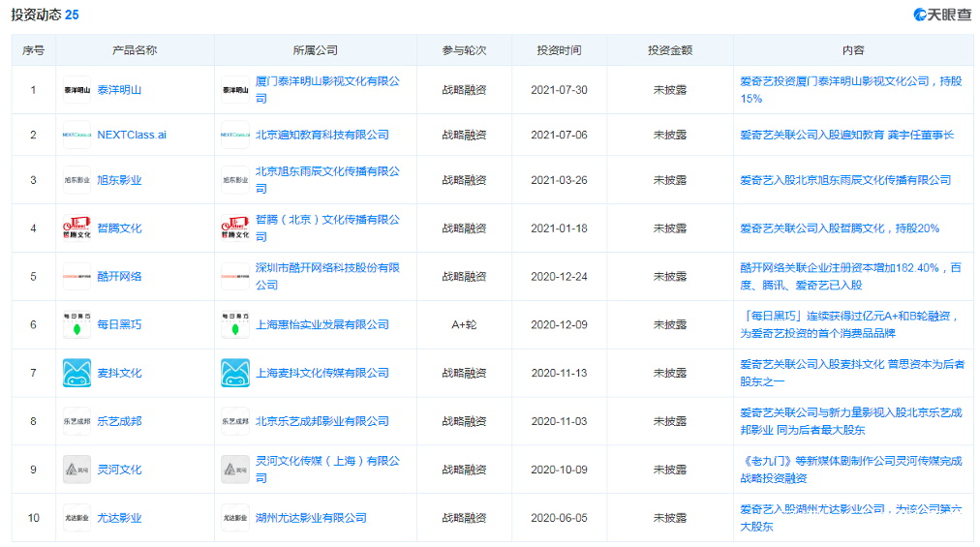Image resolution: width=980 pixels, height=547 pixels.
Task: Click the 投资时间 column header
Action: 559,50
